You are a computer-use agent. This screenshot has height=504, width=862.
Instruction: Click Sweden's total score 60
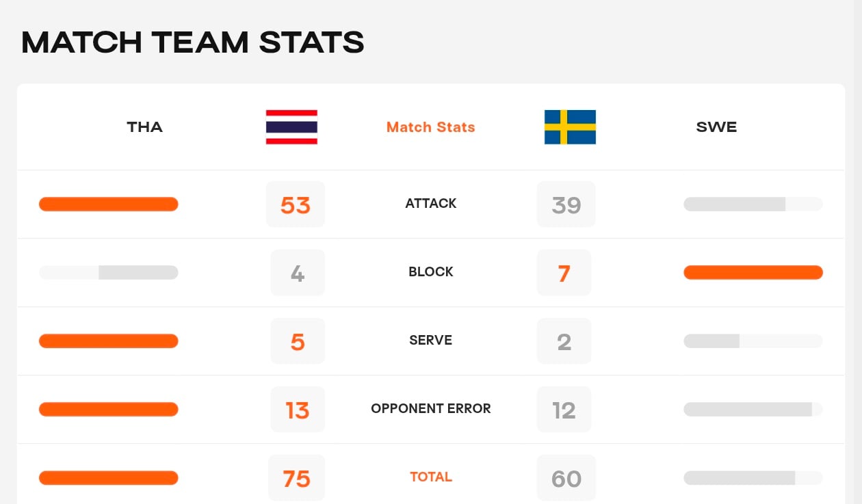click(x=566, y=478)
